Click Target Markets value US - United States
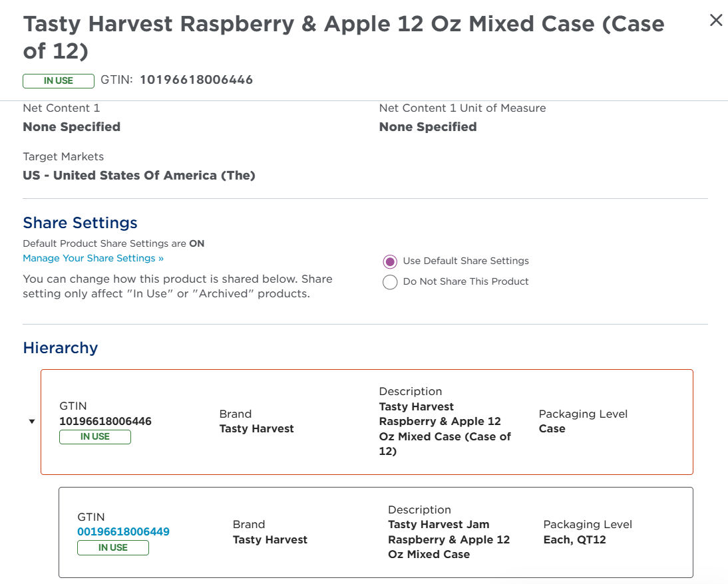 (139, 176)
